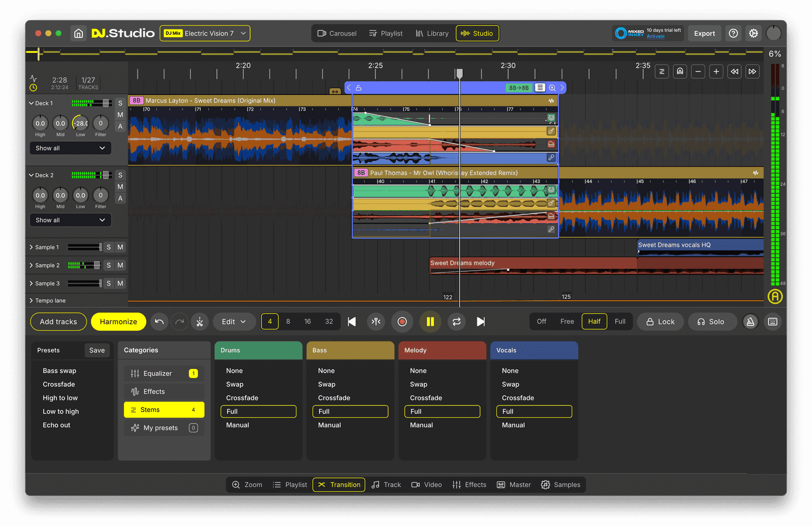Screen dimensions: 812x526
Task: Open the Electric Vision 7 mix dropdown
Action: coord(205,33)
